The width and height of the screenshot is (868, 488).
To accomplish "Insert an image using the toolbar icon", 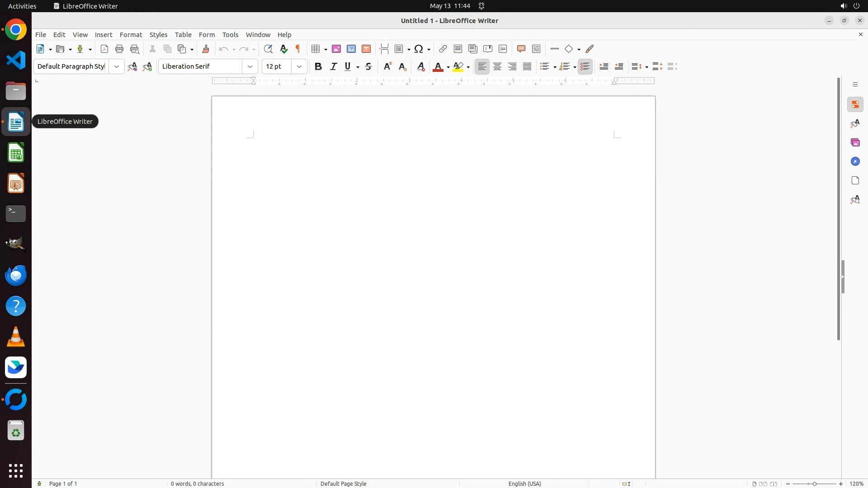I will tap(336, 49).
